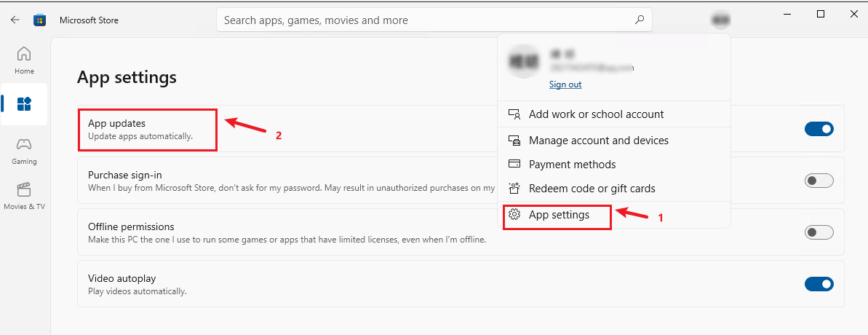Sign out of the account

(565, 84)
